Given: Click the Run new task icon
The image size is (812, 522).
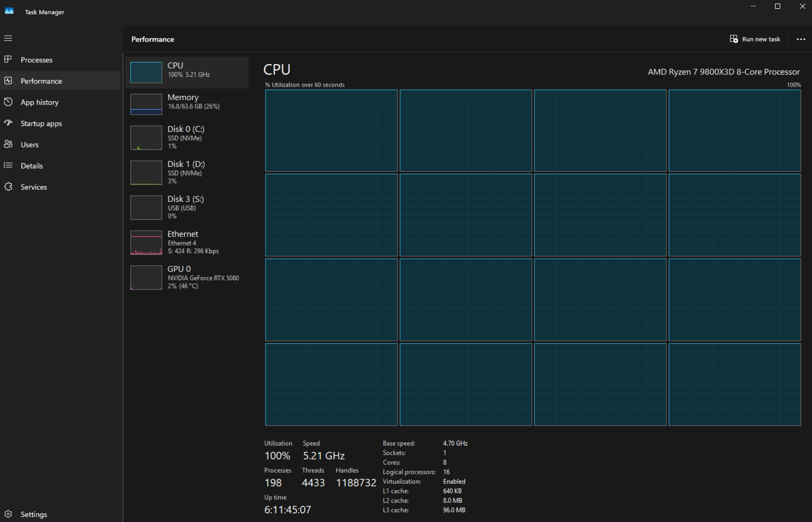Looking at the screenshot, I should 734,39.
